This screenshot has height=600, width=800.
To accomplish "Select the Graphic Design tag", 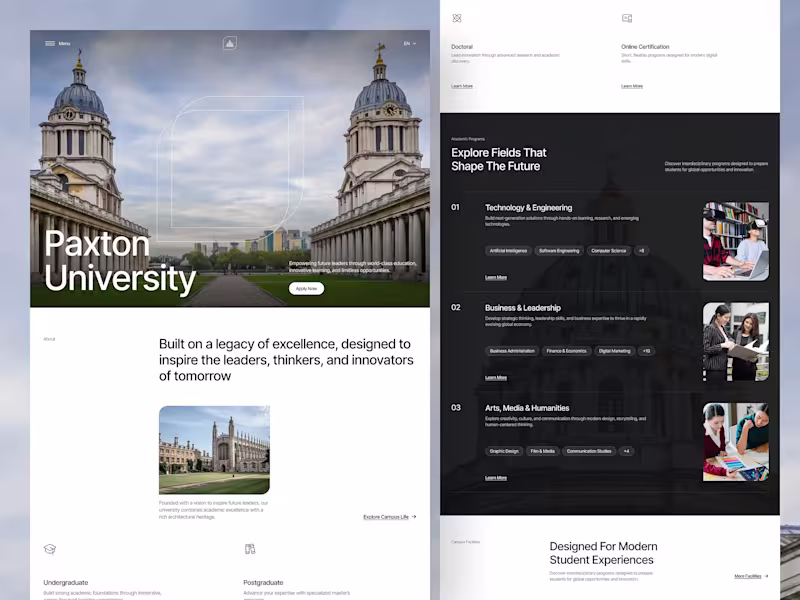I will pos(504,451).
